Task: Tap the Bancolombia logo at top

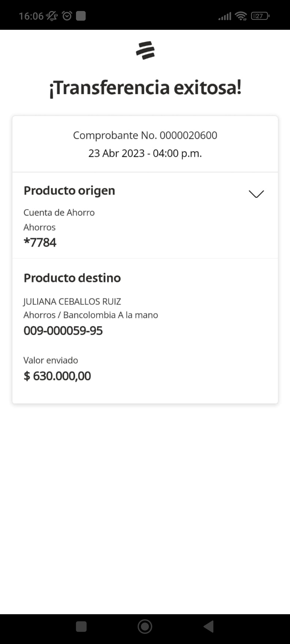Action: pyautogui.click(x=145, y=50)
